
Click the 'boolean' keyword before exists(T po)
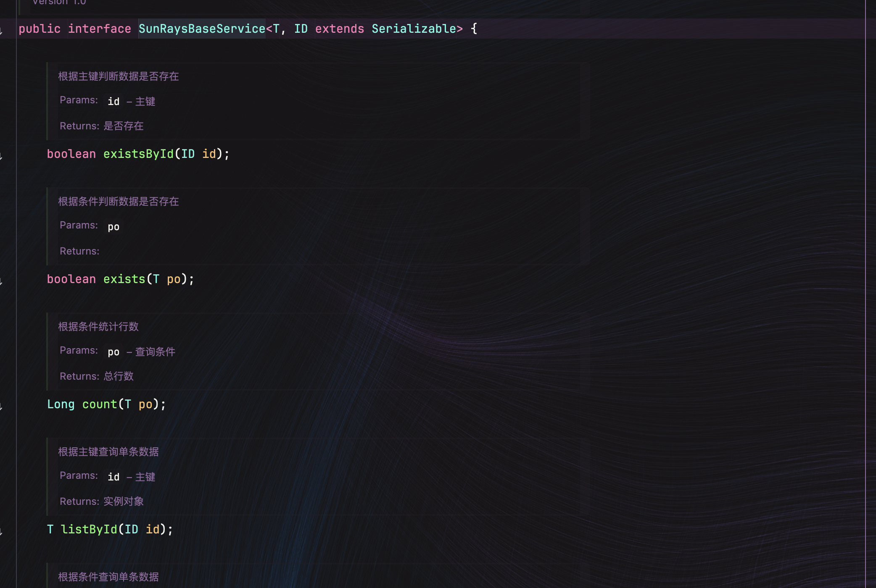71,279
